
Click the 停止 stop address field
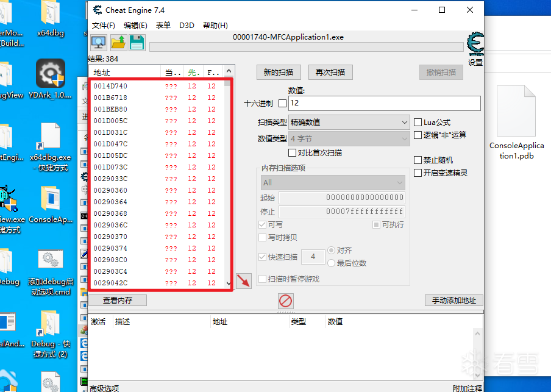coord(341,212)
